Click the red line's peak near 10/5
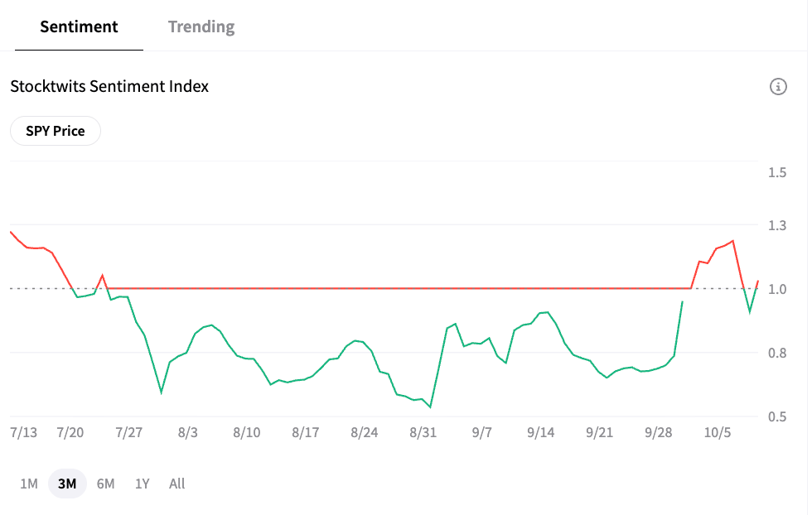812x515 pixels. pos(732,241)
